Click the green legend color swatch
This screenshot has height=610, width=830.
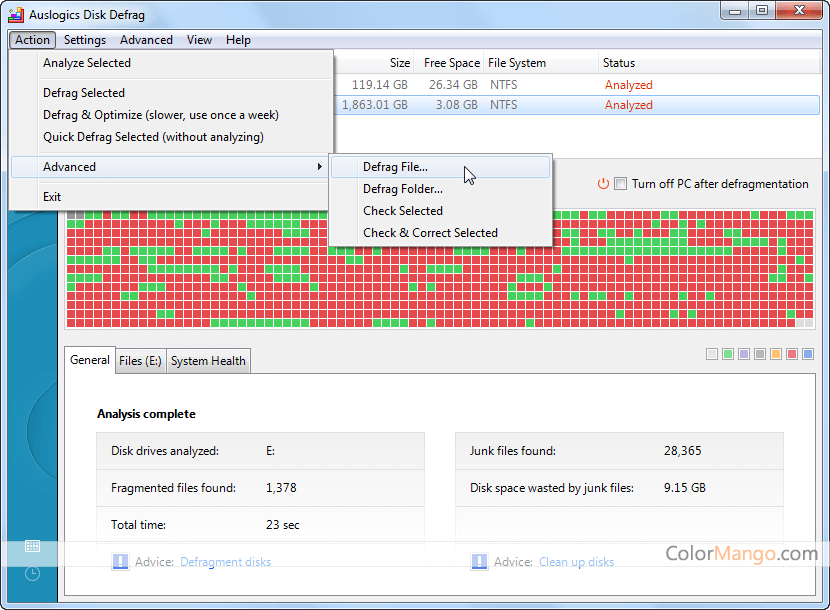click(728, 354)
